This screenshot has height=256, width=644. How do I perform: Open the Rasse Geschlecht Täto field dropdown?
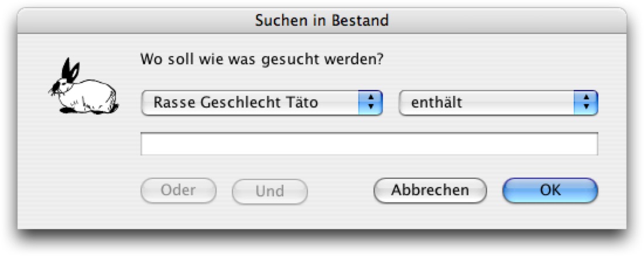[x=262, y=102]
